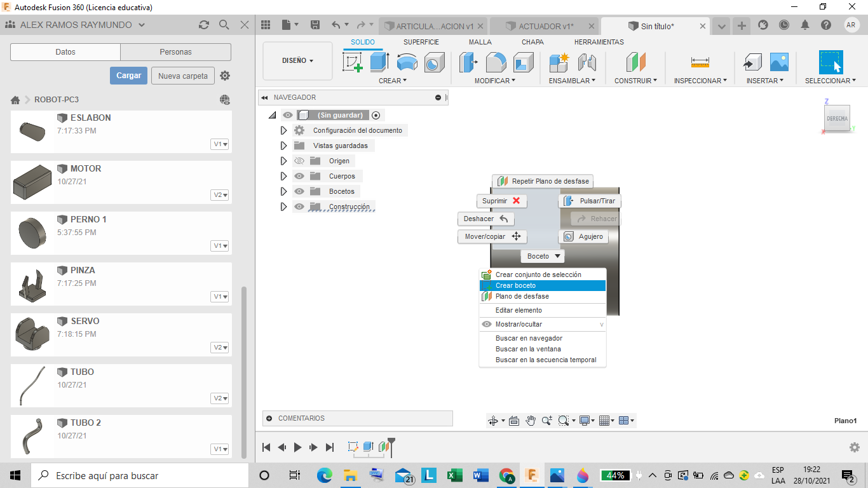Select the Fillet tool icon
868x488 pixels.
[496, 62]
